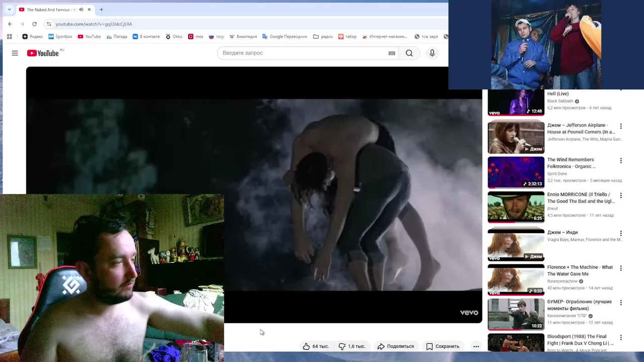Viewport: 644px width, 362px height.
Task: Visit the florencemachine channel name
Action: tap(562, 281)
